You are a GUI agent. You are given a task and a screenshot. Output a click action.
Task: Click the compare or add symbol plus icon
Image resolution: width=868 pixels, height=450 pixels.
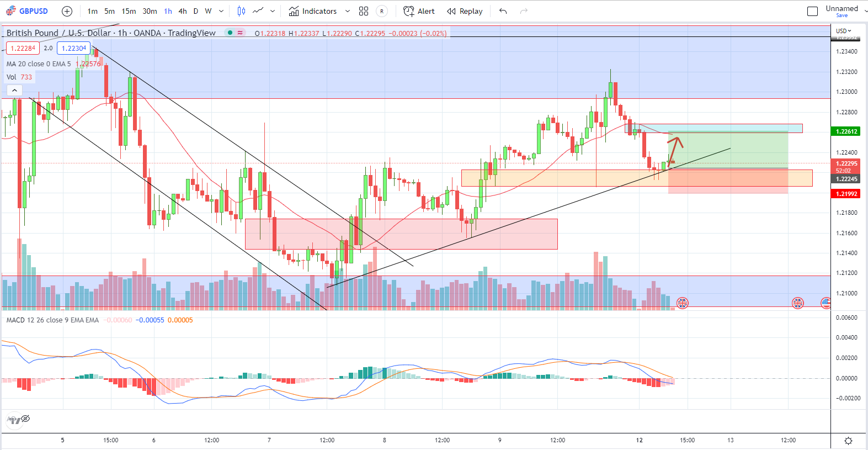coord(67,11)
